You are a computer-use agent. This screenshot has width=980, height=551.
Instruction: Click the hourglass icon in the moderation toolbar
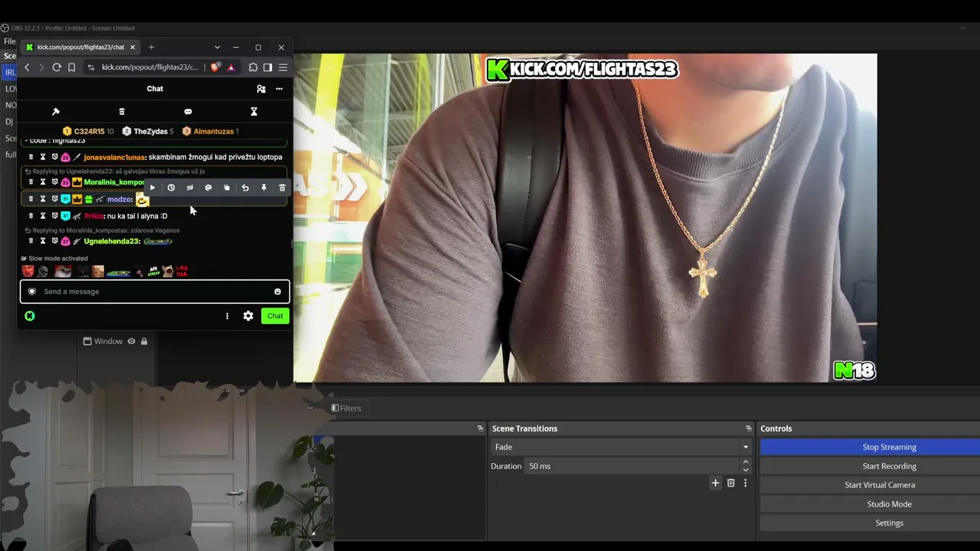[x=254, y=112]
